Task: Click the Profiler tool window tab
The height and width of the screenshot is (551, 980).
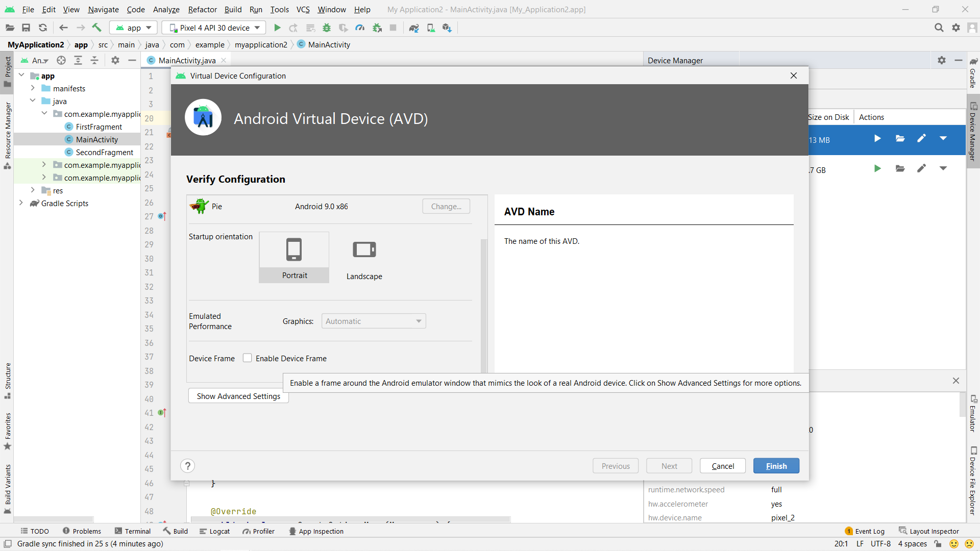Action: click(258, 531)
